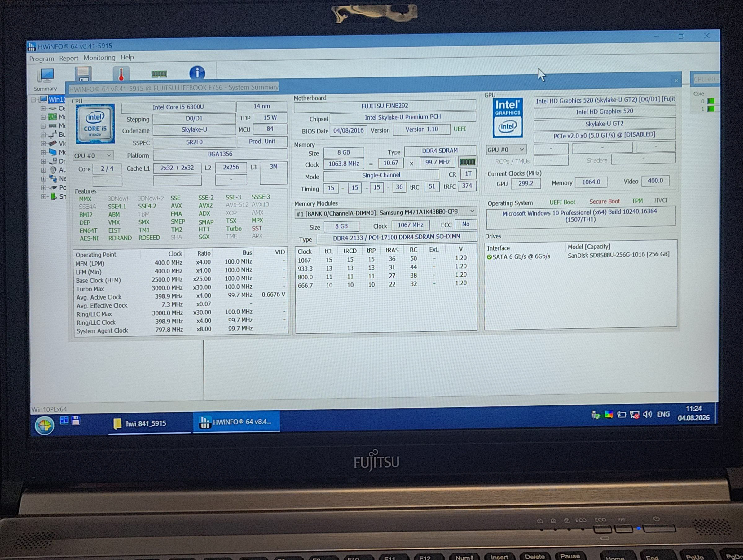Click the 'Turbo Max' operating point row
Screen dimensions: 743x560
point(181,288)
